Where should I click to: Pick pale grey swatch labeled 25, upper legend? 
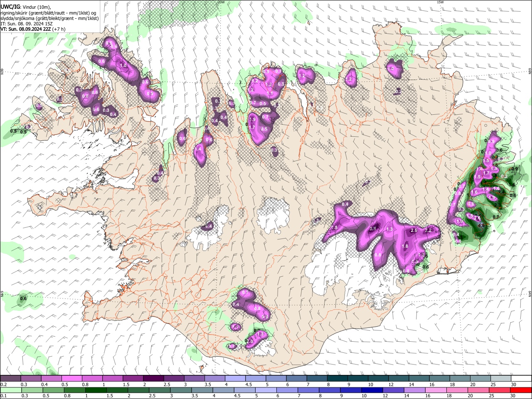click(500, 379)
